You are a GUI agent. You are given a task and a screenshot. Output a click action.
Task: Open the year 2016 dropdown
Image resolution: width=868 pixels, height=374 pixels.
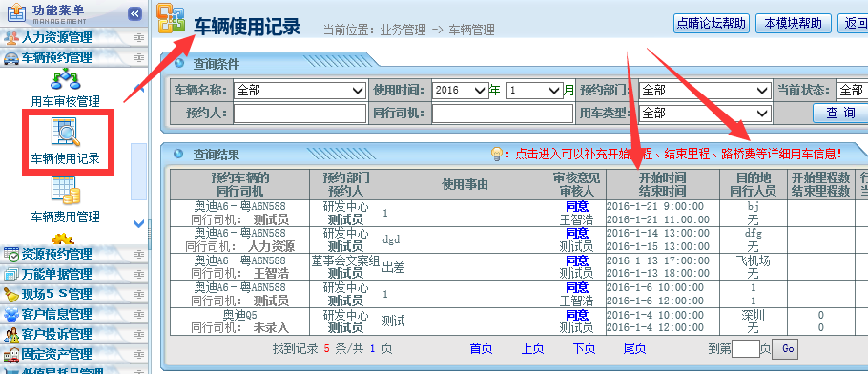click(x=460, y=90)
